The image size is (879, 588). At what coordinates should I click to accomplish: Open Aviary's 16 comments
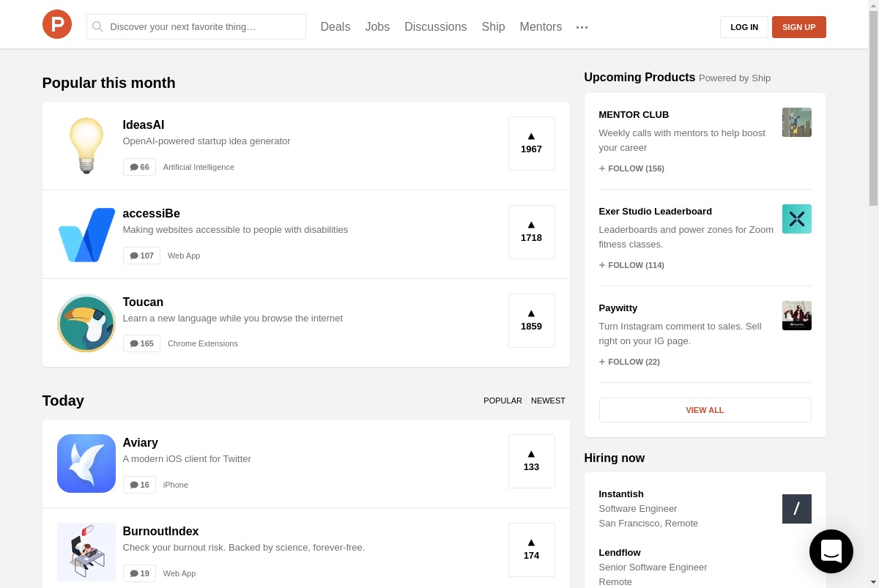tap(139, 485)
